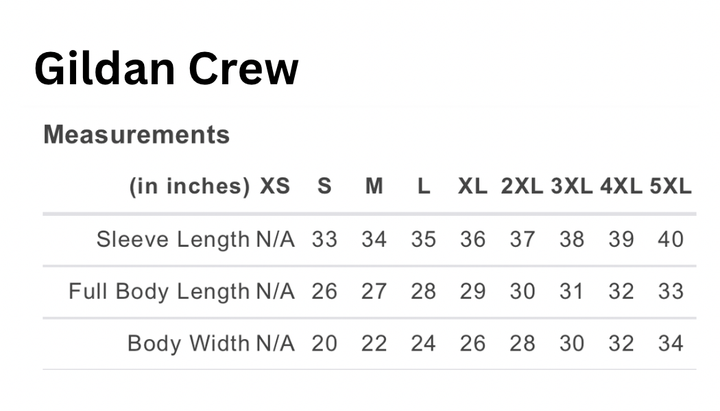Screen dimensions: 720x411
Task: Select the 4XL size column header
Action: [x=621, y=187]
